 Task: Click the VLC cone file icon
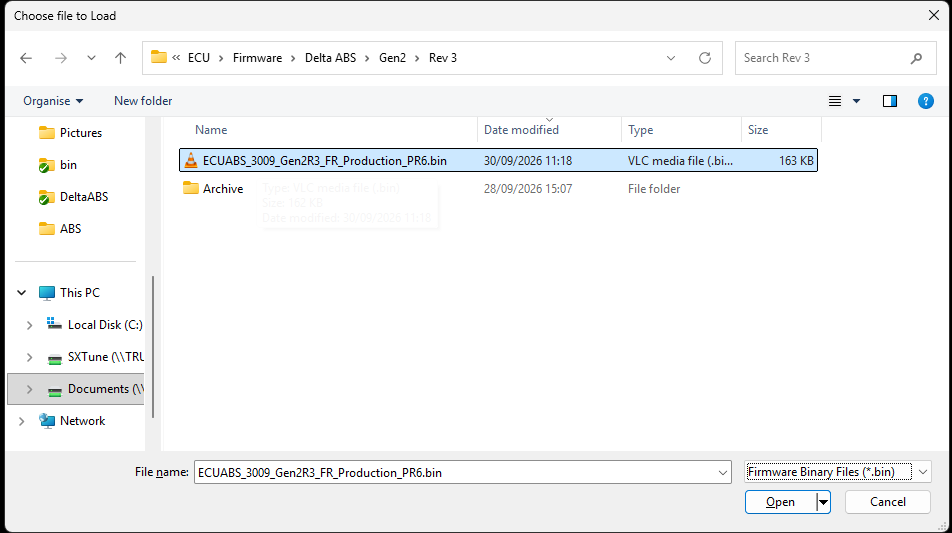(x=191, y=160)
